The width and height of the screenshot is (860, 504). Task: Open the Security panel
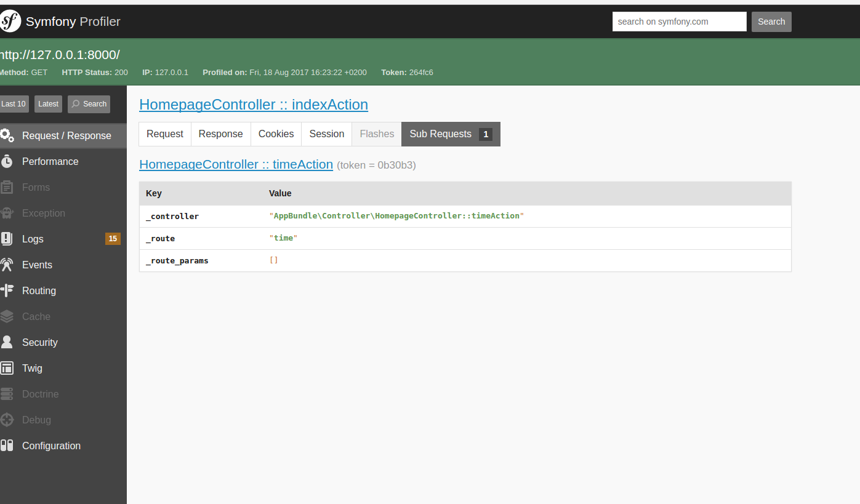pos(63,342)
